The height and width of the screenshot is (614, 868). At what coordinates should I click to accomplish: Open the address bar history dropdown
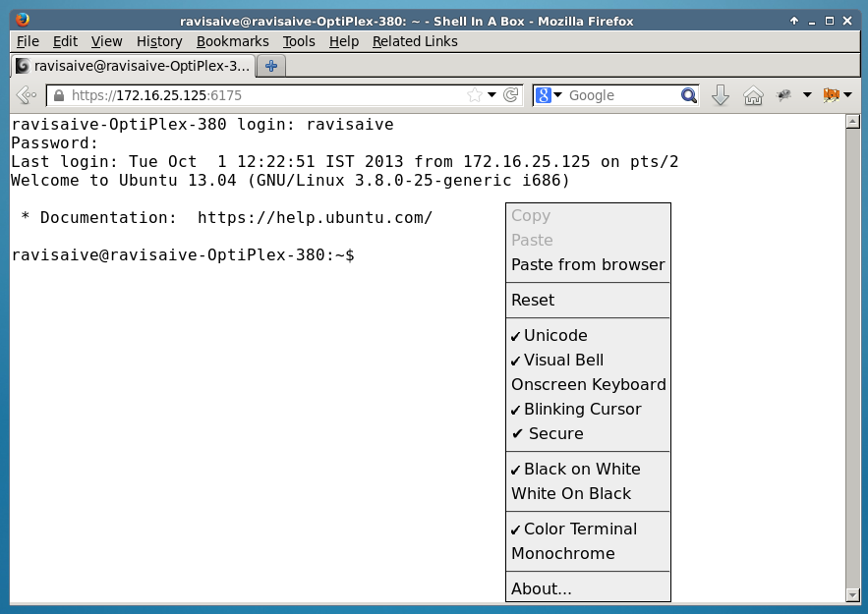click(x=492, y=96)
